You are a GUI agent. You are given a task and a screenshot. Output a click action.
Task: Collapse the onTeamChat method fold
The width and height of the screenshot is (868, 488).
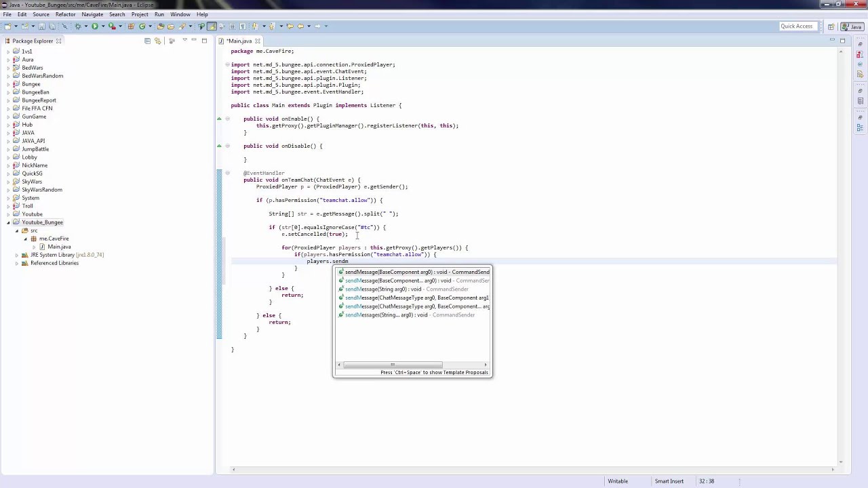[227, 173]
